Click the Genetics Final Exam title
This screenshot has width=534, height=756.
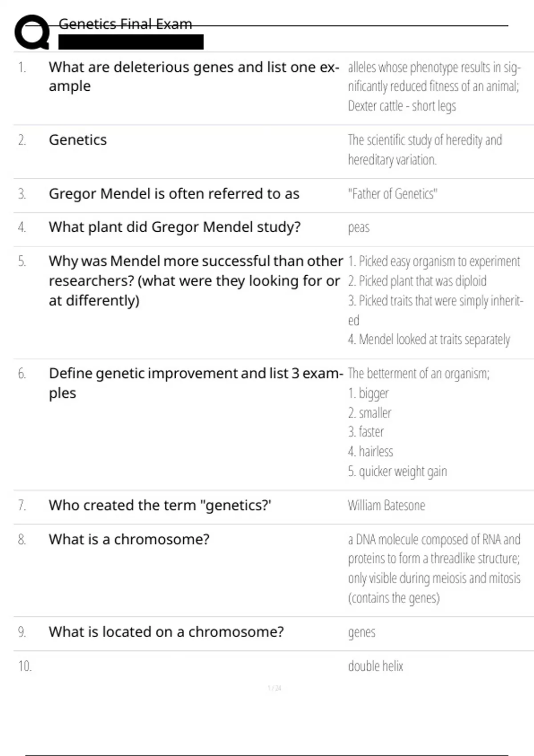[125, 24]
